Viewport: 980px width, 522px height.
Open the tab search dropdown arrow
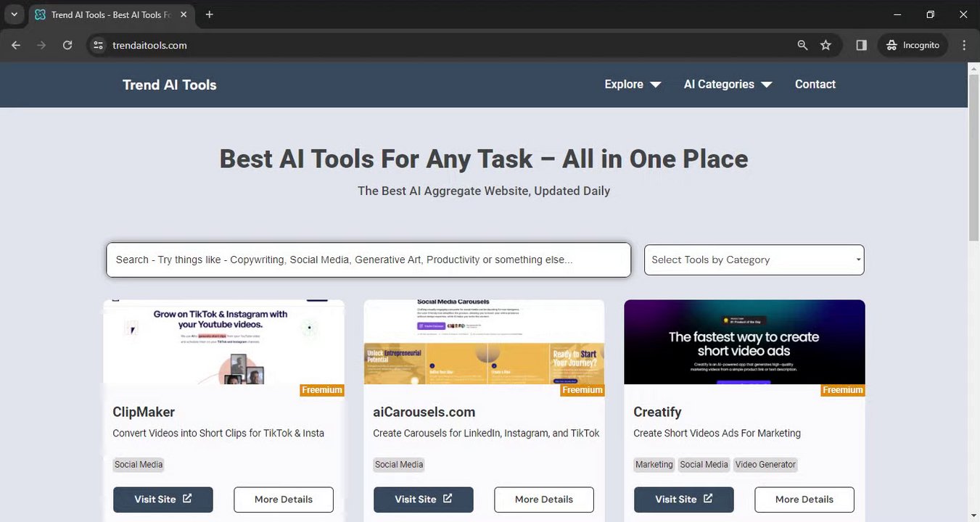click(x=14, y=14)
